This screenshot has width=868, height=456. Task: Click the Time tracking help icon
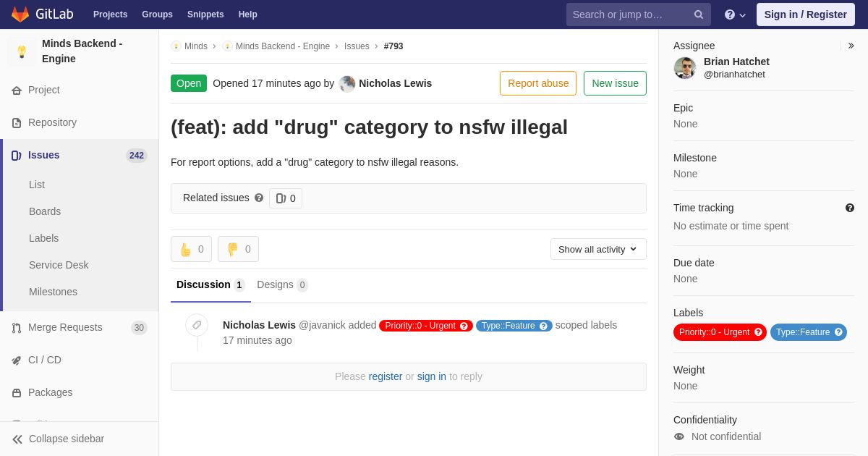point(850,208)
